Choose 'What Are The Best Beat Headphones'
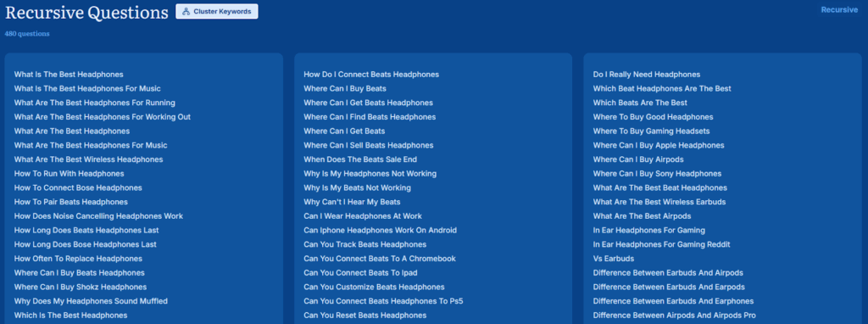This screenshot has width=868, height=324. [659, 187]
